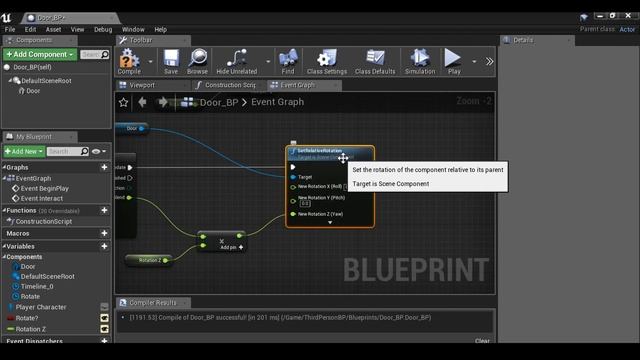Open Add New dropdown
Viewport: 640px width, 360px height.
[x=24, y=151]
